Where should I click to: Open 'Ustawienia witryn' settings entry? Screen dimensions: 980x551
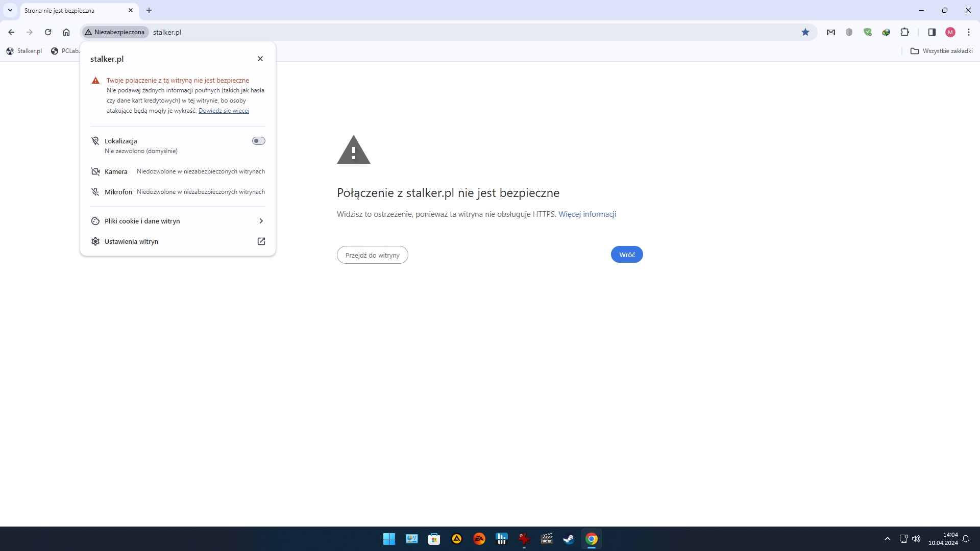coord(178,241)
